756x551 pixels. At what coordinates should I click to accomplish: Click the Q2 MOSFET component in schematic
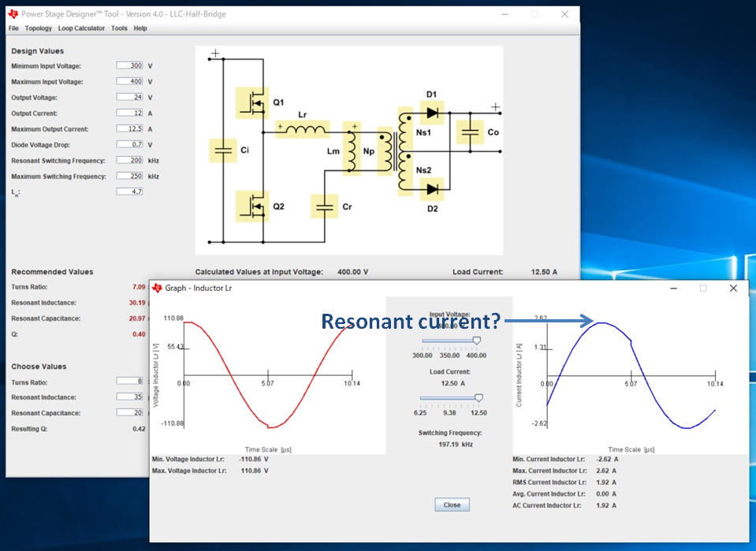coord(252,207)
